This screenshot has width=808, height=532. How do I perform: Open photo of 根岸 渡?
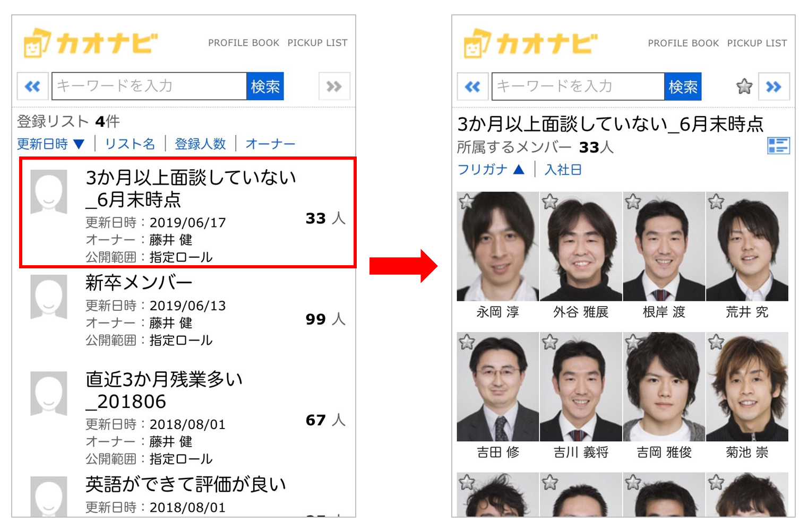(x=664, y=247)
